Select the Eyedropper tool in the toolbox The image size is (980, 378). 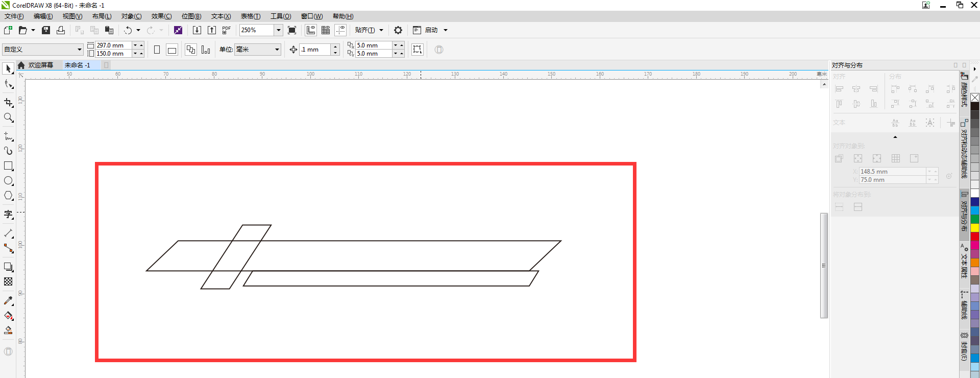click(x=8, y=301)
